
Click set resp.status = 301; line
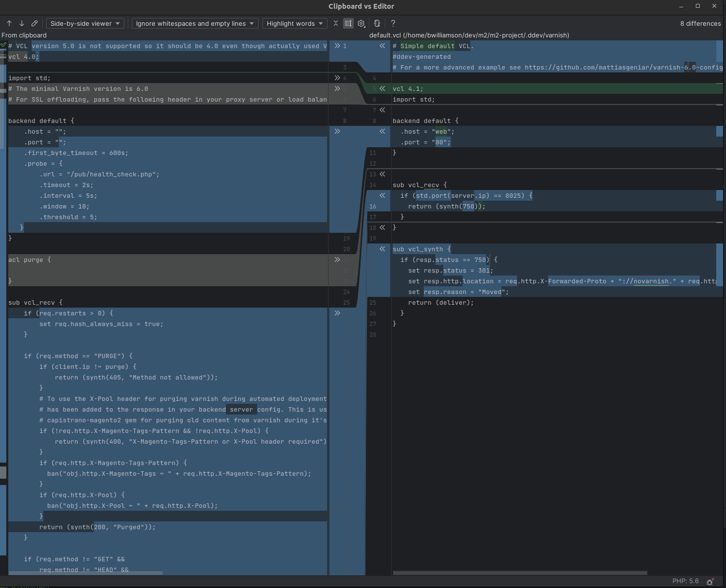(450, 270)
